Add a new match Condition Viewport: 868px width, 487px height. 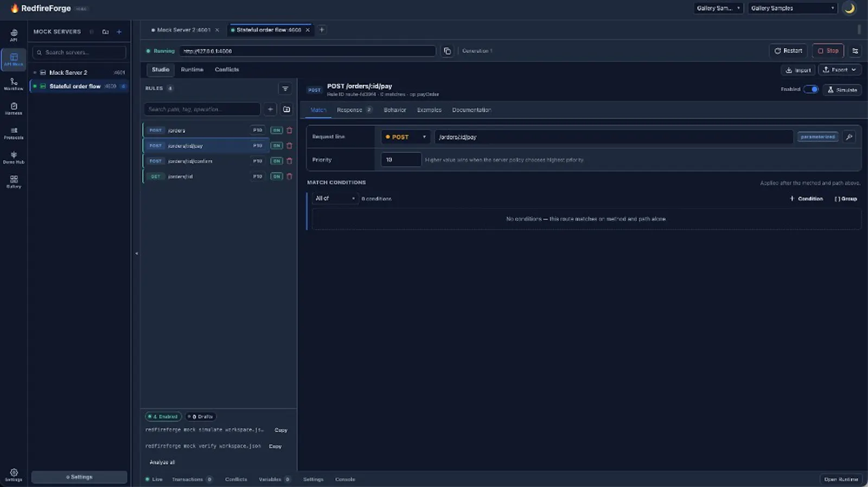(806, 199)
